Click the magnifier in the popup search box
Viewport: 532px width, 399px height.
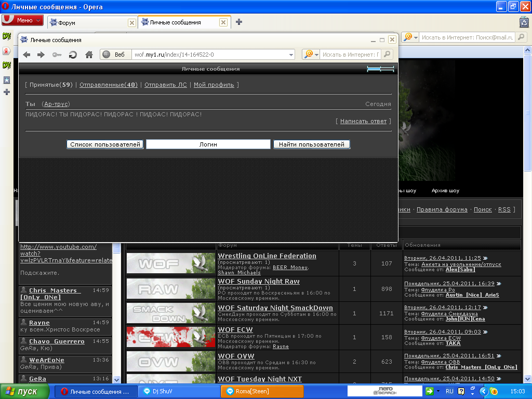point(387,54)
